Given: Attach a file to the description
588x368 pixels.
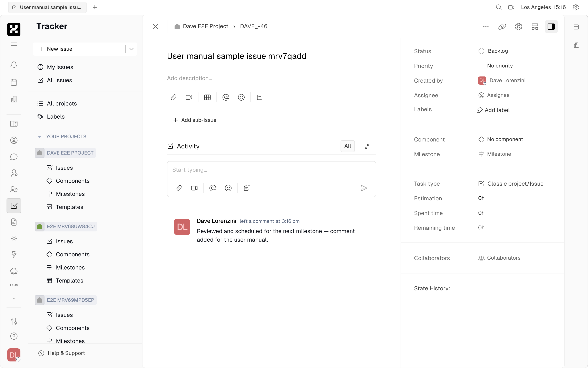Looking at the screenshot, I should pos(173,97).
